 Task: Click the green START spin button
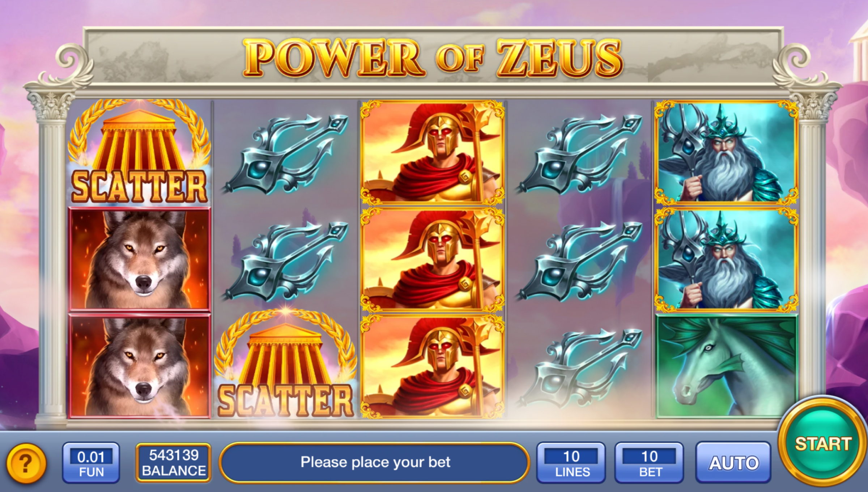(822, 444)
